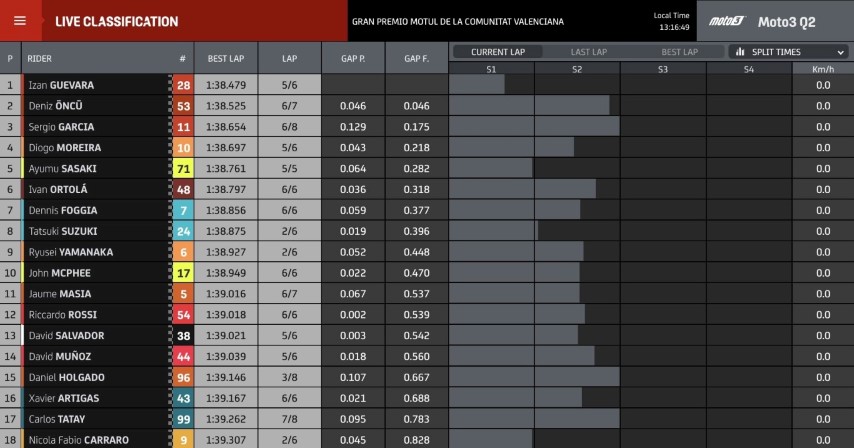Expand the Split Times dropdown
The image size is (854, 448).
pyautogui.click(x=789, y=52)
